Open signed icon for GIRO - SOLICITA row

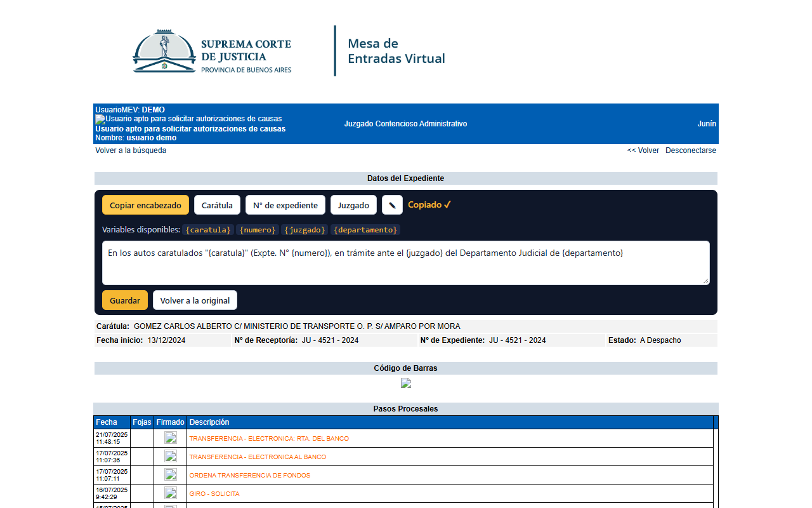[171, 493]
